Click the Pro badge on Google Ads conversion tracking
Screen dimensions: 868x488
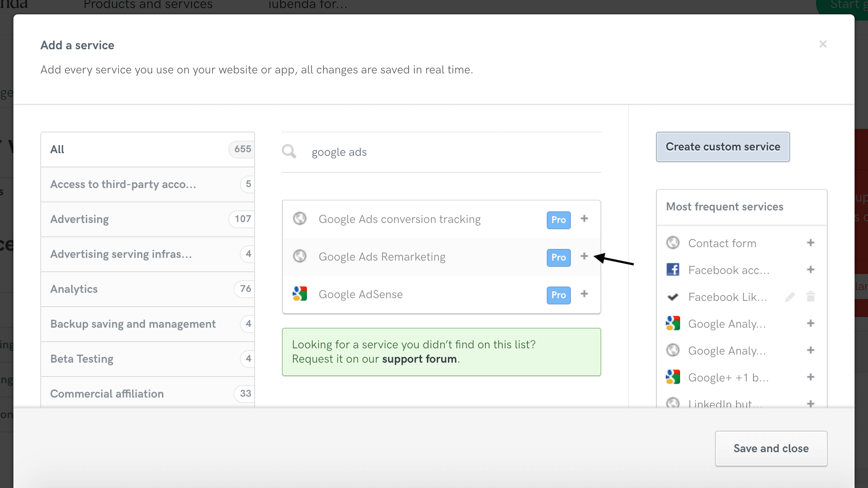click(x=558, y=220)
